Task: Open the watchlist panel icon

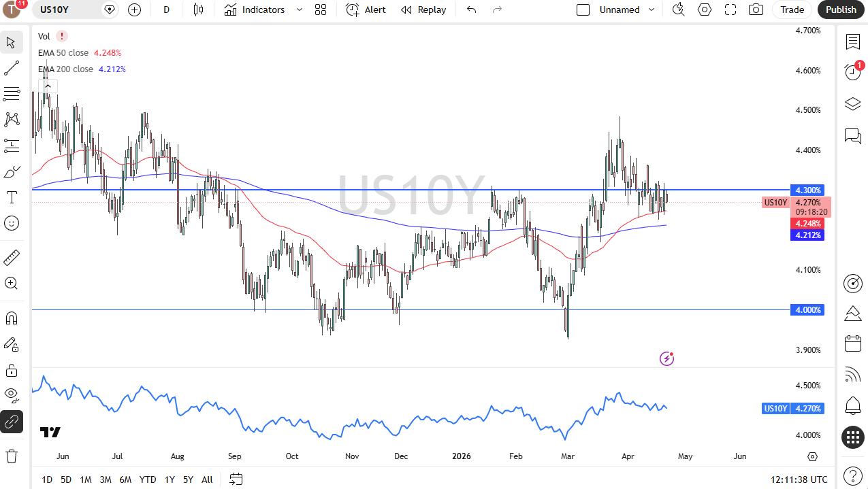Action: (x=853, y=42)
